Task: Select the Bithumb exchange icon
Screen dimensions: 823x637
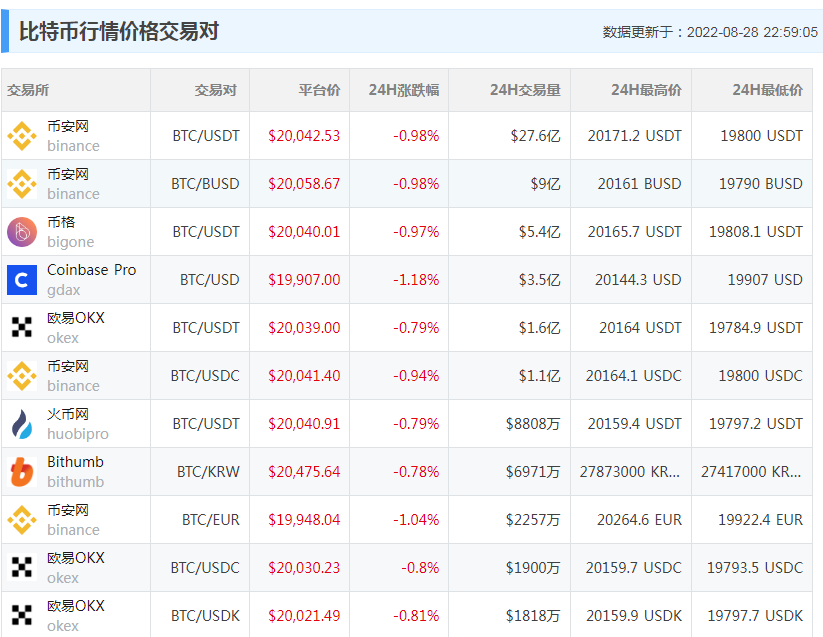Action: point(22,471)
